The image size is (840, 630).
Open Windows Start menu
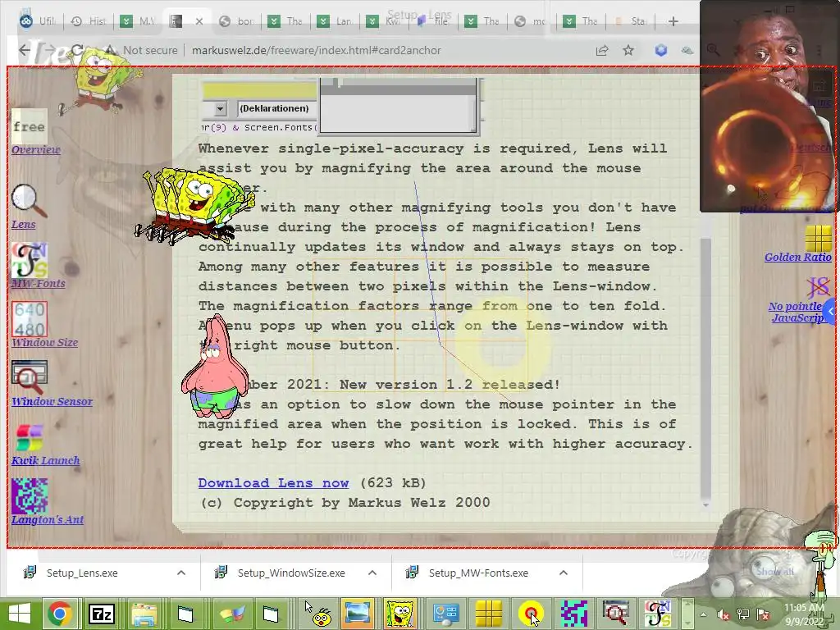coord(20,614)
